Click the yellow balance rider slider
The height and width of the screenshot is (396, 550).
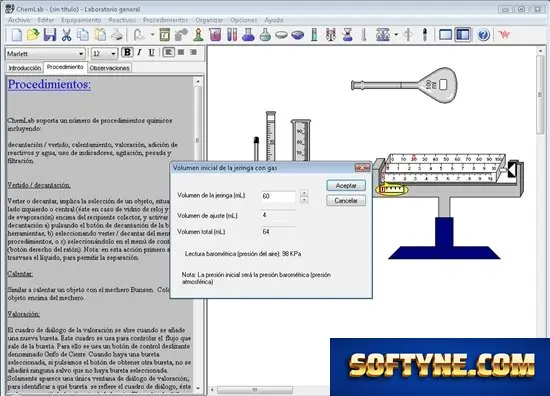click(392, 190)
